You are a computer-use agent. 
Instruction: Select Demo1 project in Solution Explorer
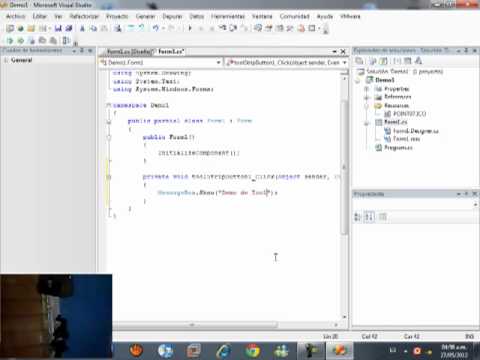coord(385,80)
